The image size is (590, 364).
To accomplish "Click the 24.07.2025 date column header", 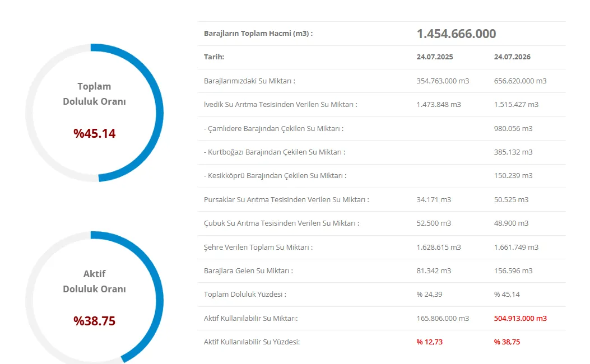I will 435,57.
